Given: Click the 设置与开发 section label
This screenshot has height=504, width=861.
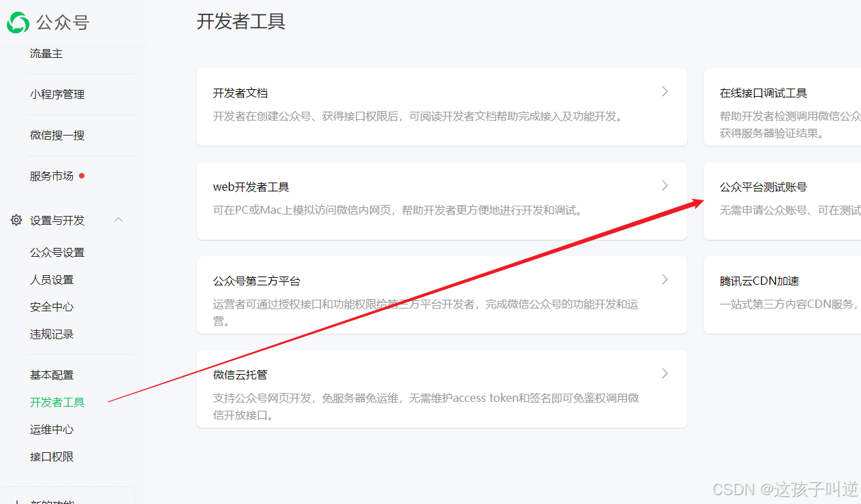Looking at the screenshot, I should click(57, 220).
